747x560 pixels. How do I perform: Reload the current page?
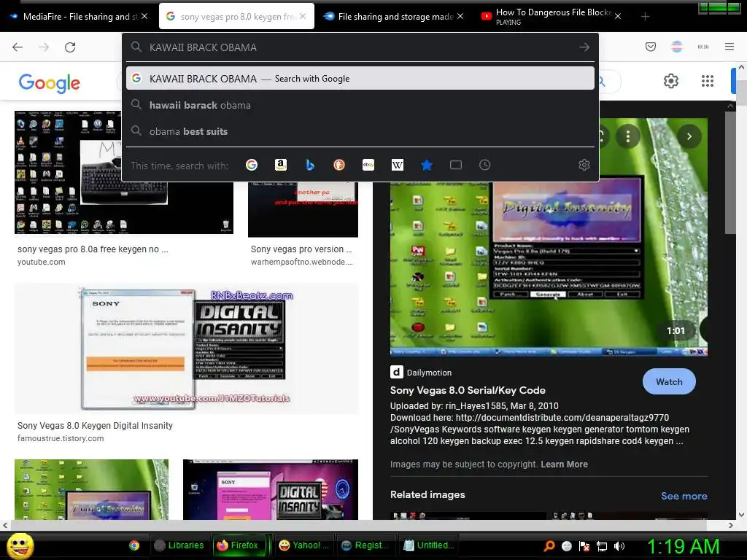[70, 47]
